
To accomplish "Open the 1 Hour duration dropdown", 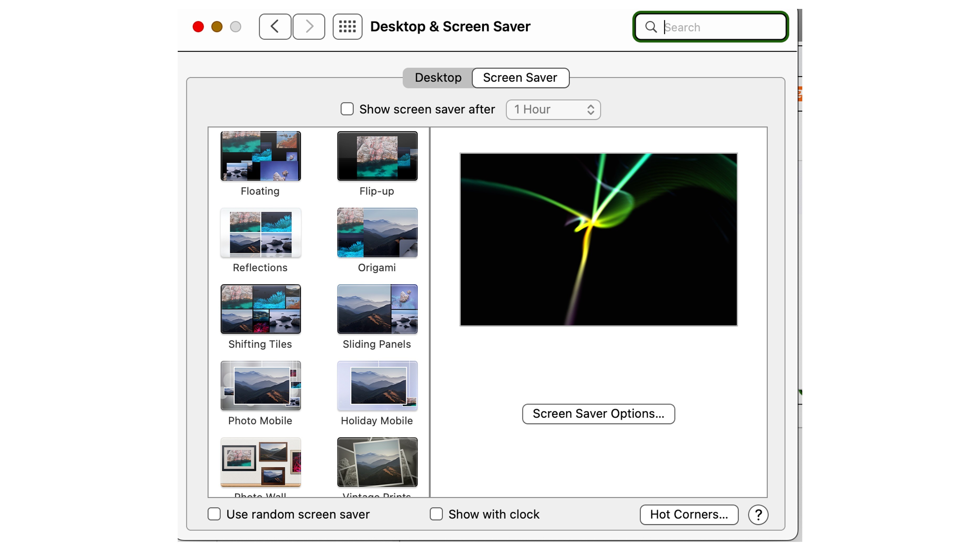I will coord(553,109).
